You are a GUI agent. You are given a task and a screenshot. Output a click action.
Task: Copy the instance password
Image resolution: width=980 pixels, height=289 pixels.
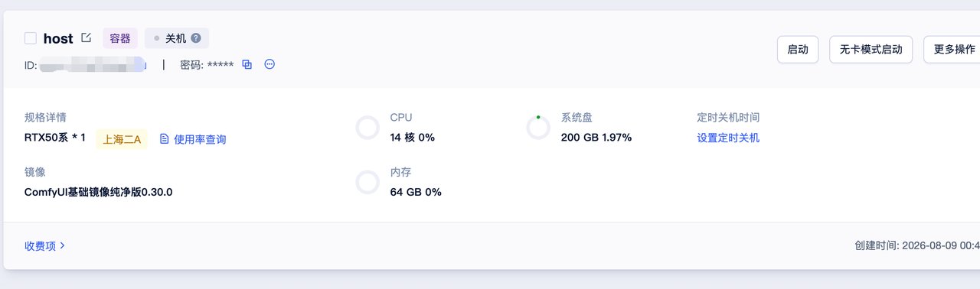(x=247, y=64)
